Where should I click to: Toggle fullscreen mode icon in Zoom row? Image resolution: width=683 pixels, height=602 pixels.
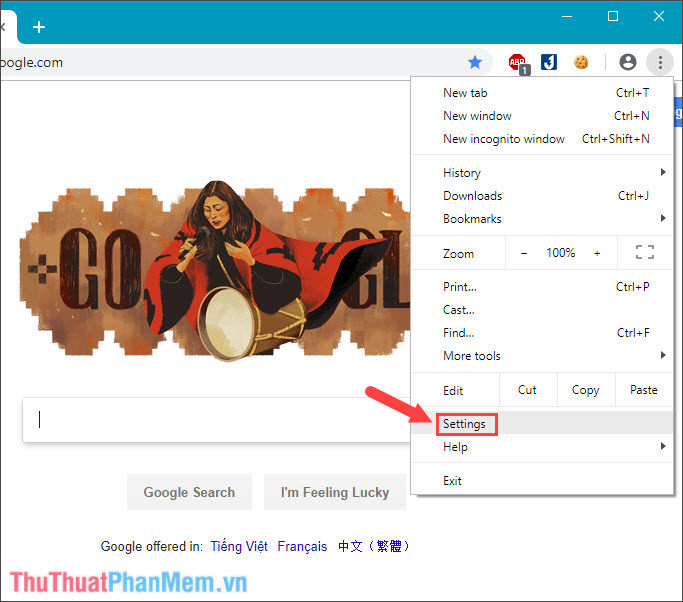pos(645,252)
